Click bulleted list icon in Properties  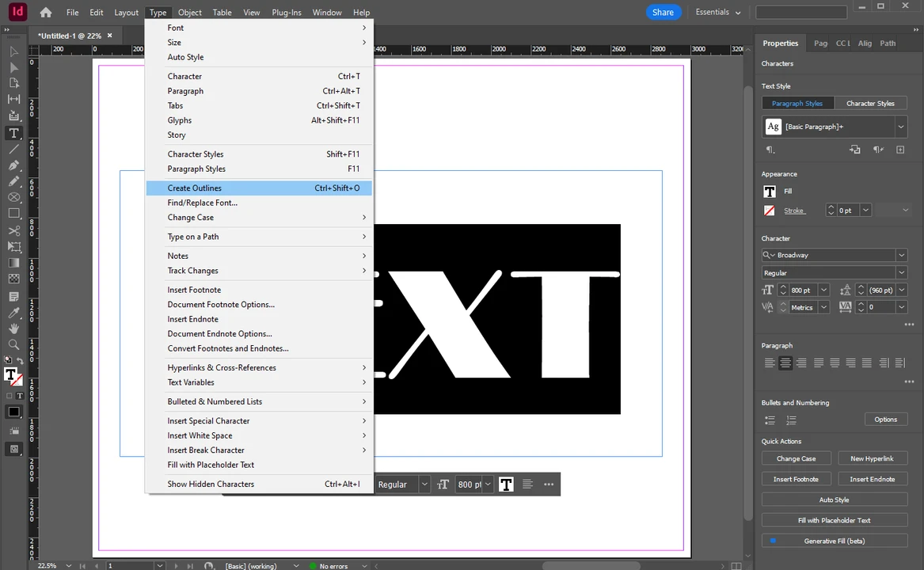pyautogui.click(x=770, y=420)
